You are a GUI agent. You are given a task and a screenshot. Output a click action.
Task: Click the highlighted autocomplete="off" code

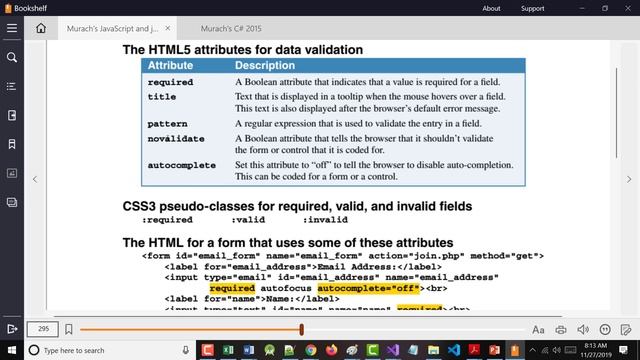click(x=368, y=288)
